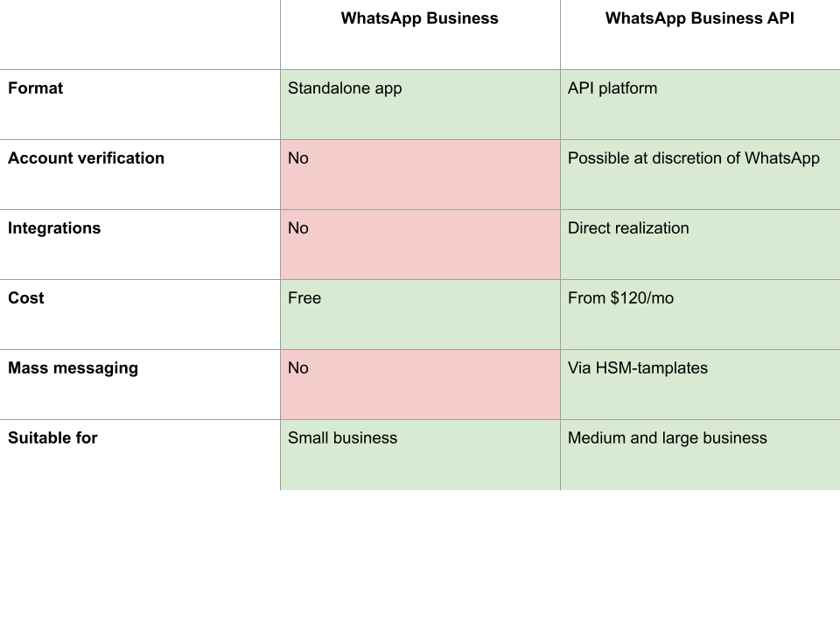Screen dimensions: 840x630
Task: Select the 'Direct realization' cell
Action: pos(700,244)
